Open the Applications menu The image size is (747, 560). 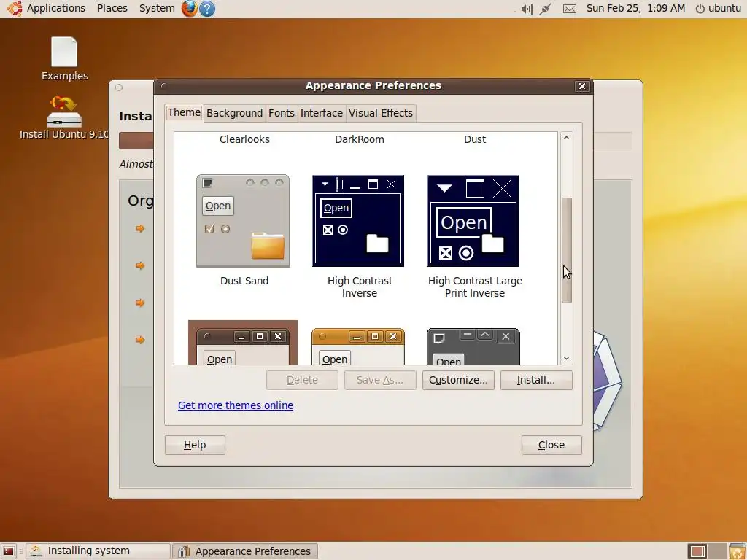[55, 8]
